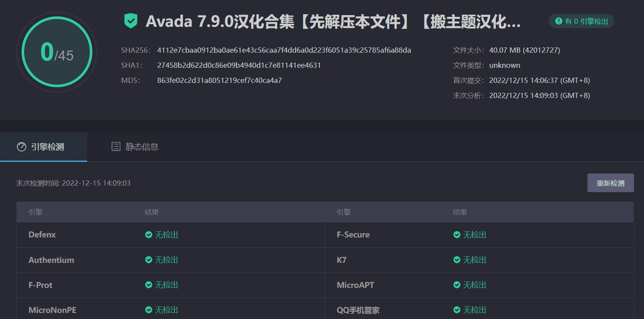
Task: Select the SHA1 hash value
Action: (239, 65)
